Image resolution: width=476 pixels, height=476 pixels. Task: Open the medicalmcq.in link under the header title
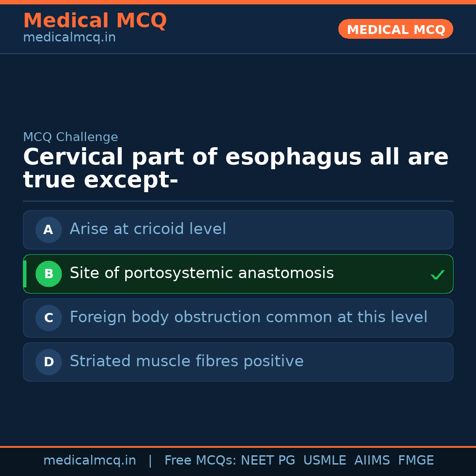click(69, 38)
